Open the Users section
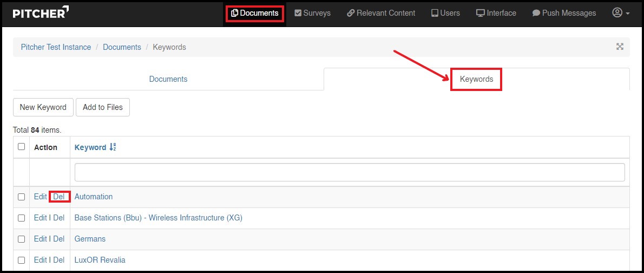The image size is (644, 273). click(445, 13)
